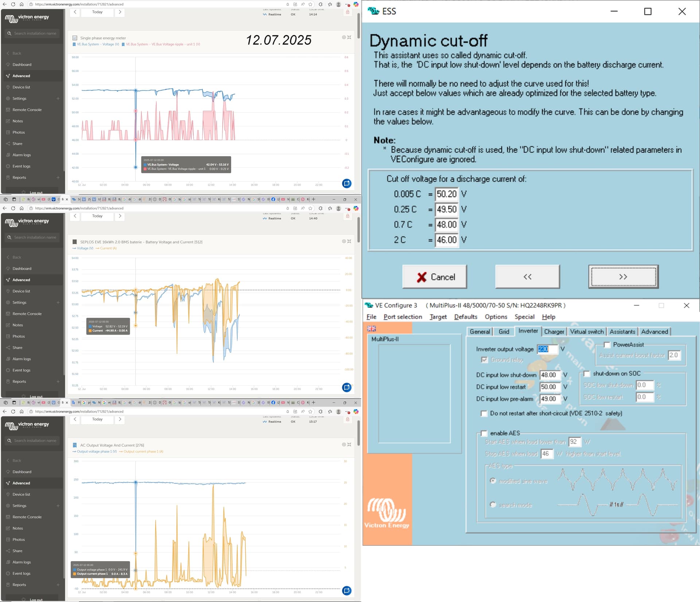Click the 0.005 C cut-off voltage field
Screen dimensions: 700x602
(x=447, y=194)
